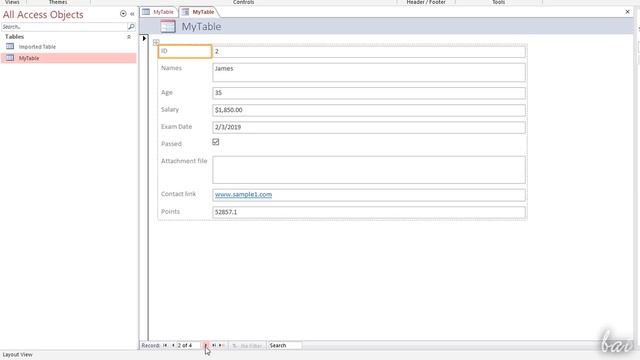Select the Attachment file label
This screenshot has width=640, height=360.
tap(184, 161)
